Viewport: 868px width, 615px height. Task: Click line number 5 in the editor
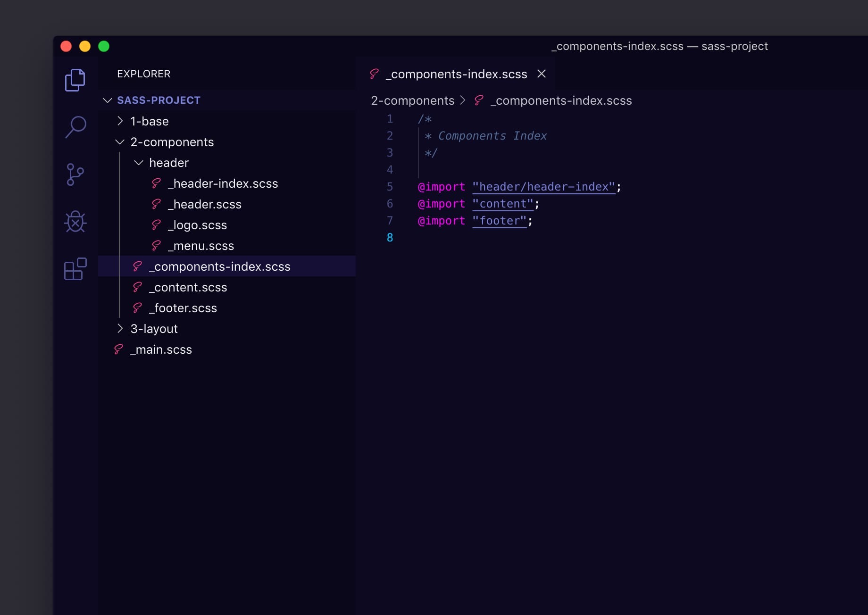point(389,186)
